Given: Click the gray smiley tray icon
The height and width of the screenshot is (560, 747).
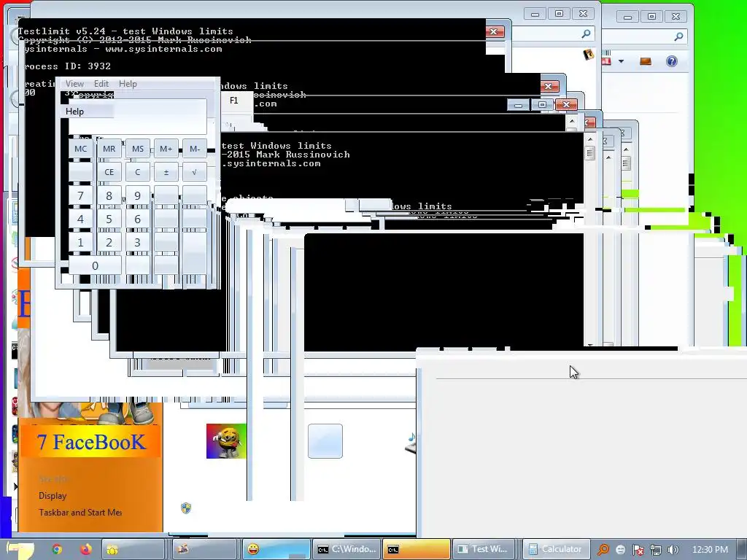Looking at the screenshot, I should 620,550.
